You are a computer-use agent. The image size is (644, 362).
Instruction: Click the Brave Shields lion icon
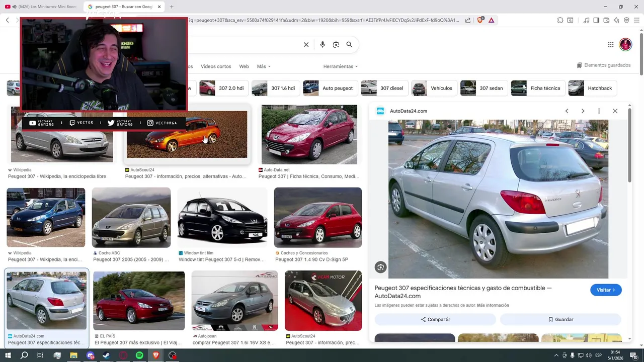pos(480,20)
